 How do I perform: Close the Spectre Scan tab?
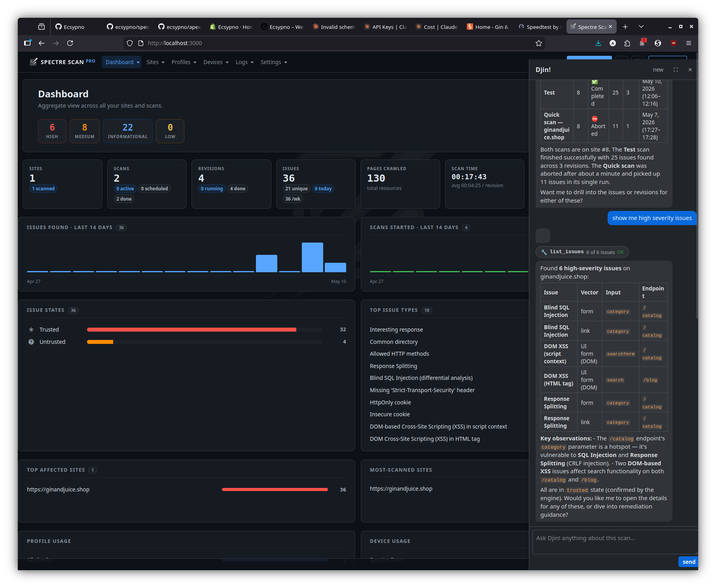pyautogui.click(x=610, y=27)
